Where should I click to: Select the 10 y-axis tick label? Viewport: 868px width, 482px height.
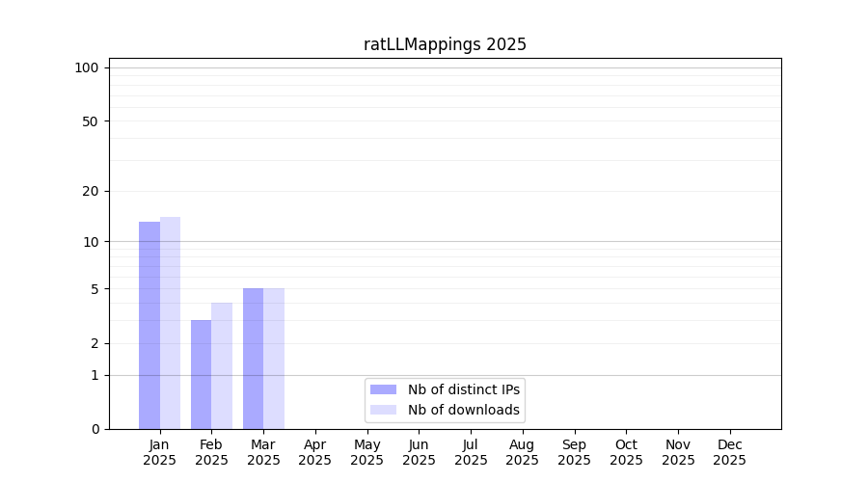(91, 242)
